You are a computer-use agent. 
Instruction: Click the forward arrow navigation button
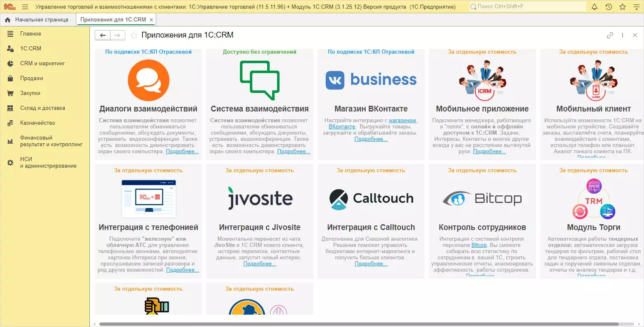coord(118,36)
